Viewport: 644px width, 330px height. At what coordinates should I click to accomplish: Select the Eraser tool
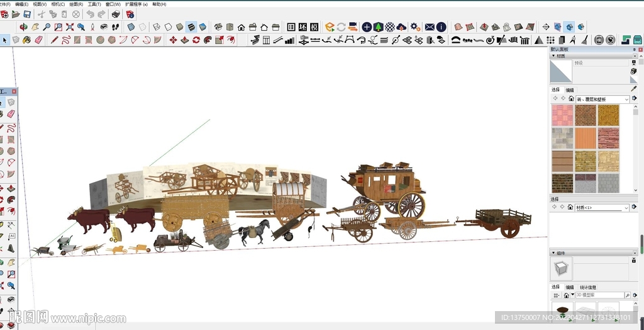pos(39,40)
